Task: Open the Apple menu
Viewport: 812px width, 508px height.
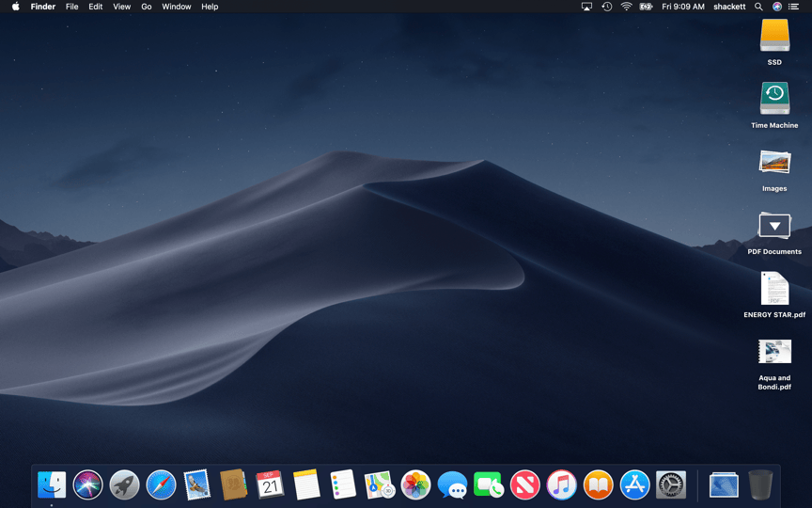Action: point(16,7)
